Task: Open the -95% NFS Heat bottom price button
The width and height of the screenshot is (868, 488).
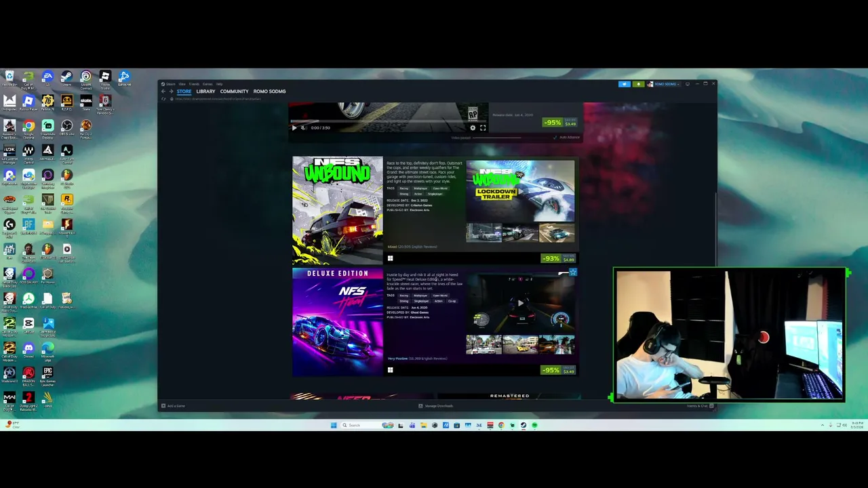Action: tap(559, 370)
